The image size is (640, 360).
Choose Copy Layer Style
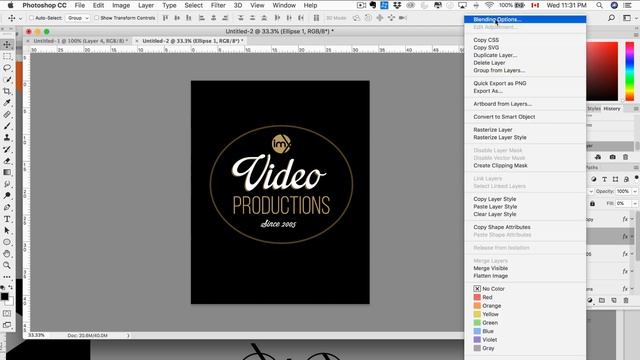tap(525, 199)
